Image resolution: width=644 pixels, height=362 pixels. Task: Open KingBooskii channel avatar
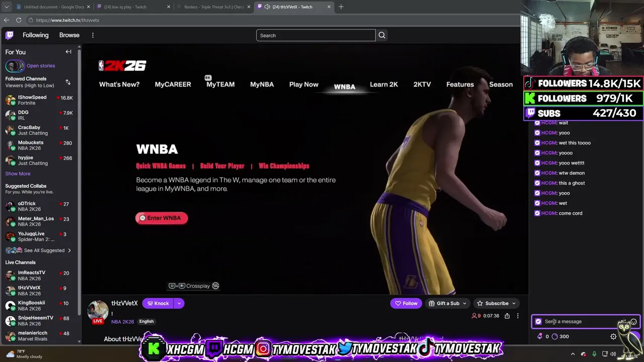click(11, 306)
